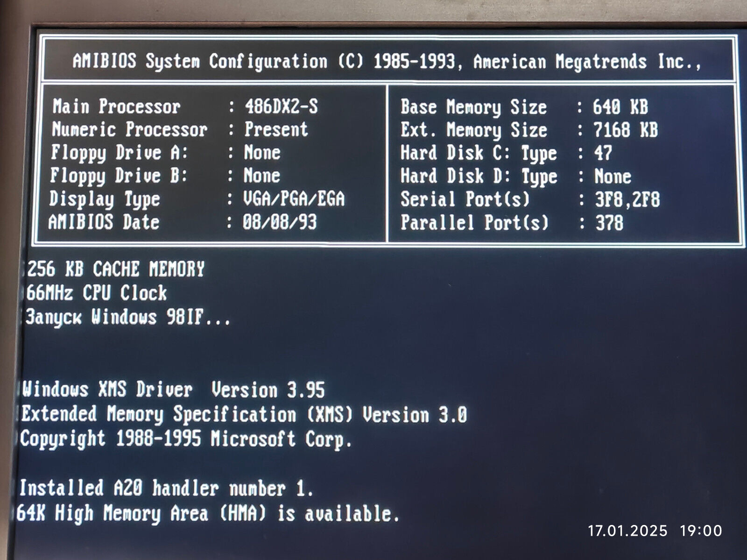Click the 'Installed A20 handler number 1.' line
747x560 pixels.
pyautogui.click(x=166, y=489)
